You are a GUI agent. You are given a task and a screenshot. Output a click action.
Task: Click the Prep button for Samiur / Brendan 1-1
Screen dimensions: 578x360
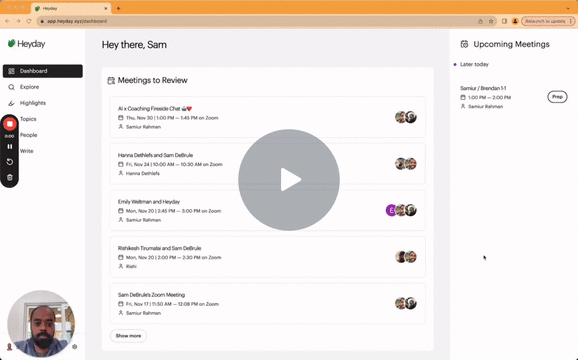(x=557, y=97)
